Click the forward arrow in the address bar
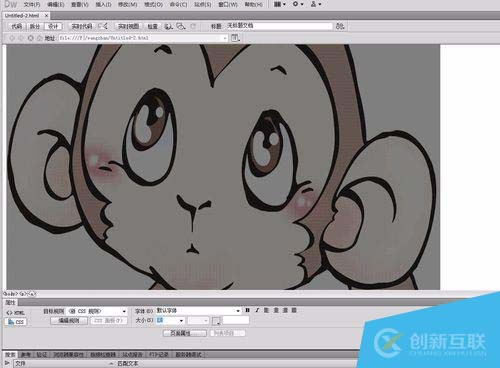Screen dimensions: 500x368 pos(21,38)
